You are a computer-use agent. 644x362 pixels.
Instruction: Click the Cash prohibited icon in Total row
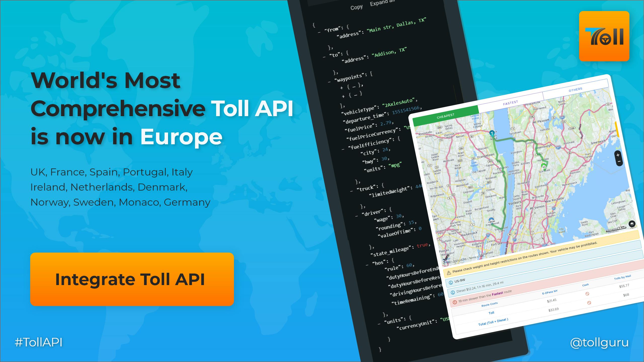[x=589, y=303]
